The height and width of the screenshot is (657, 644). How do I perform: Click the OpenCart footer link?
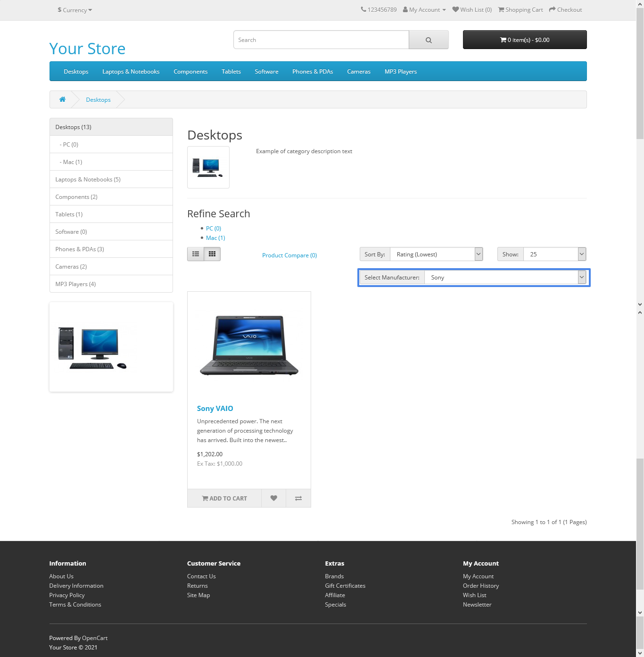pyautogui.click(x=95, y=638)
